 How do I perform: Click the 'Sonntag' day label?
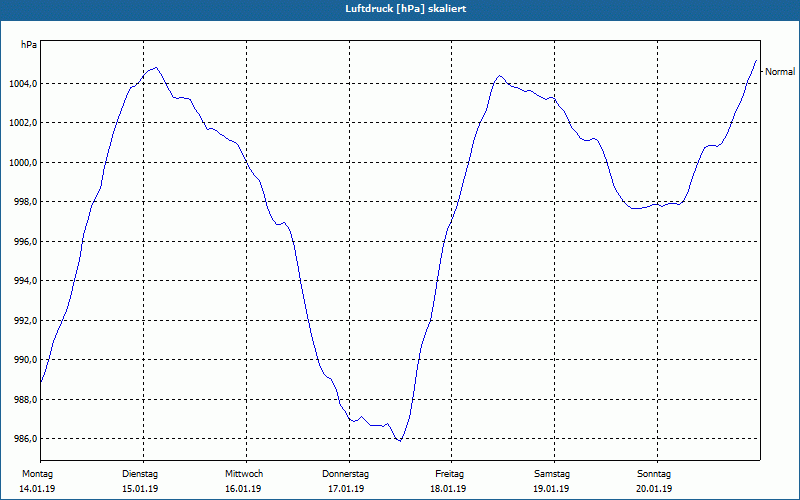click(654, 474)
